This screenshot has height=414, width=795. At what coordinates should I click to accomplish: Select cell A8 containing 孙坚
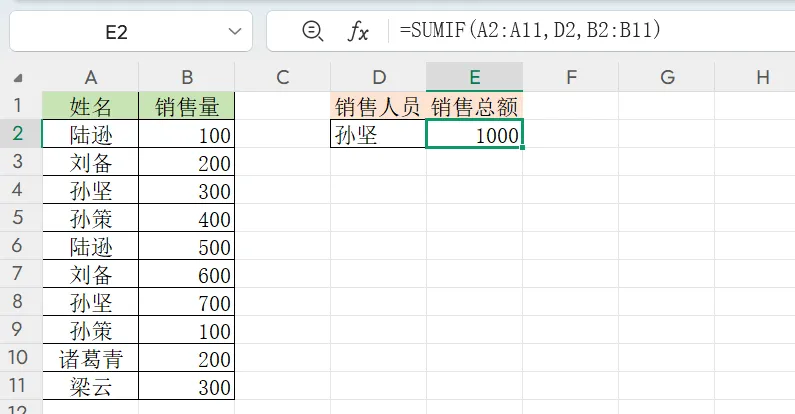click(x=90, y=302)
